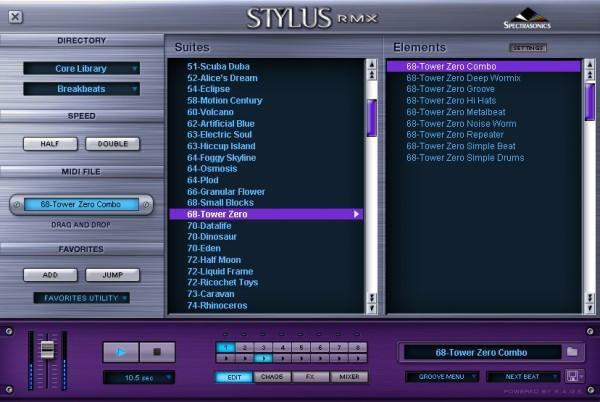Switch to the Mixer page

[x=348, y=377]
